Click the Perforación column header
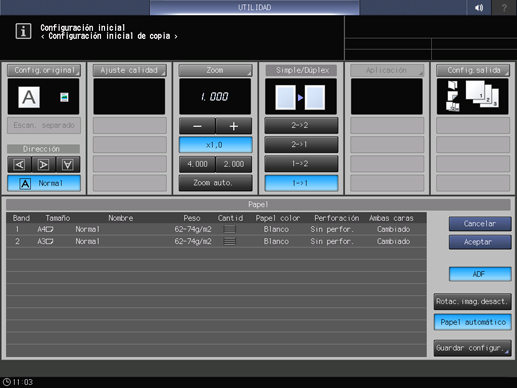 point(337,218)
